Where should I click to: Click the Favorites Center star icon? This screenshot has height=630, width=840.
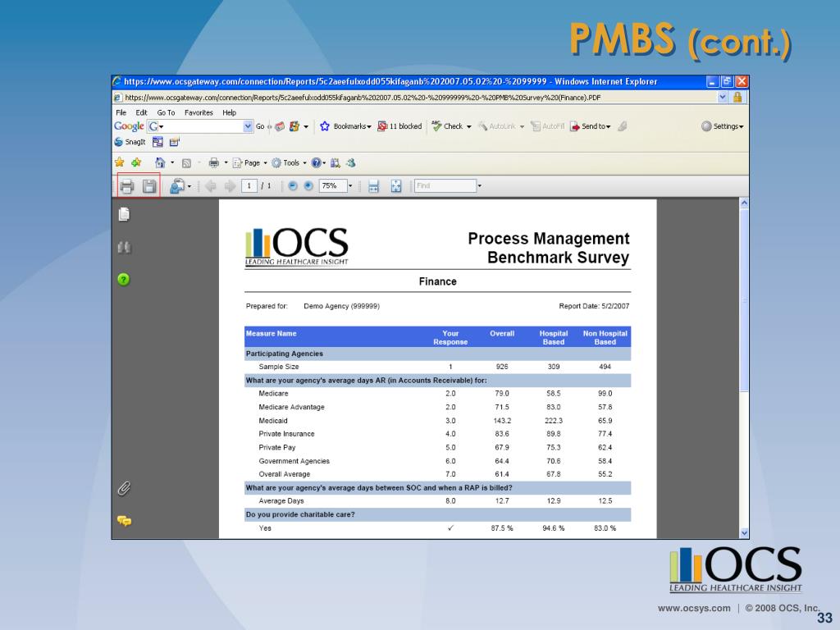pyautogui.click(x=120, y=162)
